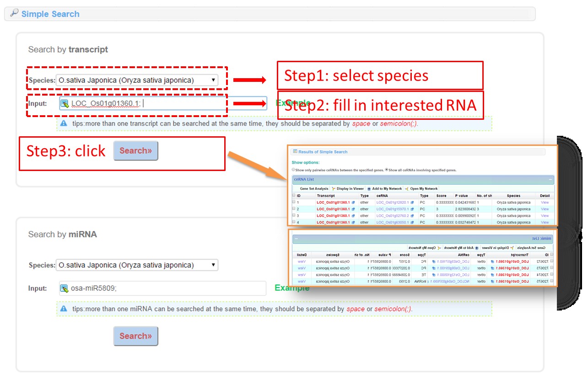Viewport: 588px width, 380px height.
Task: Click the View link for ceRNA row 1
Action: point(545,202)
